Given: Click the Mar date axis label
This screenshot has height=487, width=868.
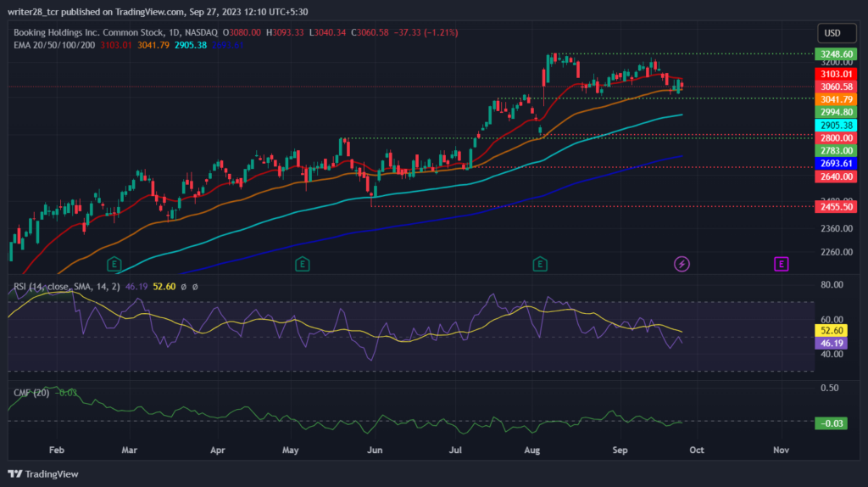Looking at the screenshot, I should point(129,450).
